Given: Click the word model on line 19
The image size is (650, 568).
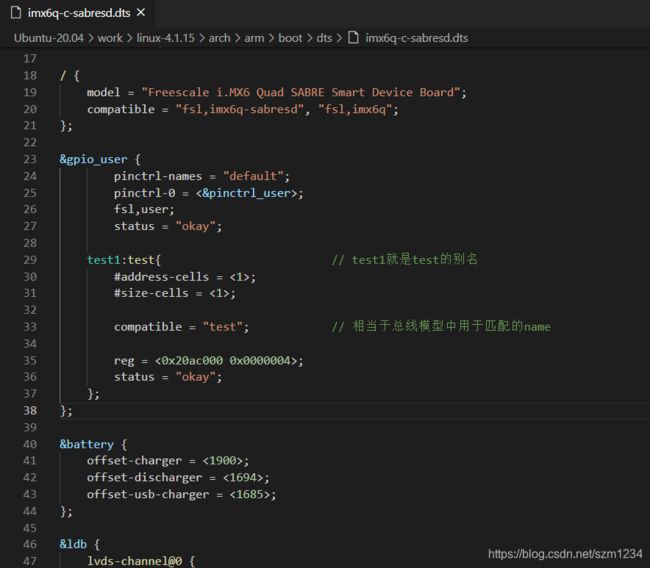Looking at the screenshot, I should [x=103, y=92].
